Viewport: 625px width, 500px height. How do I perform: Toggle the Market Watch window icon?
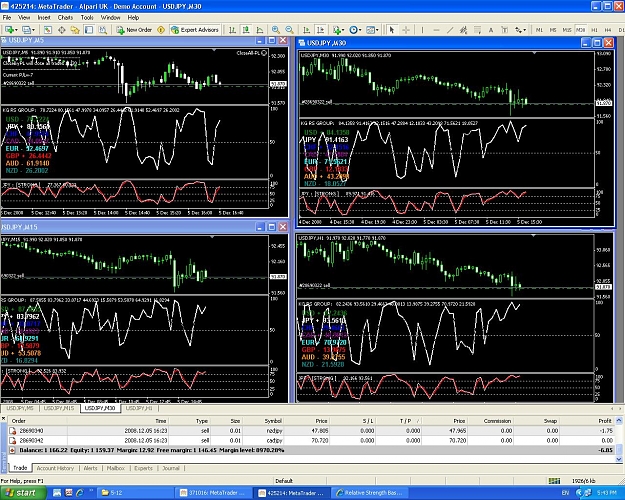pos(47,30)
